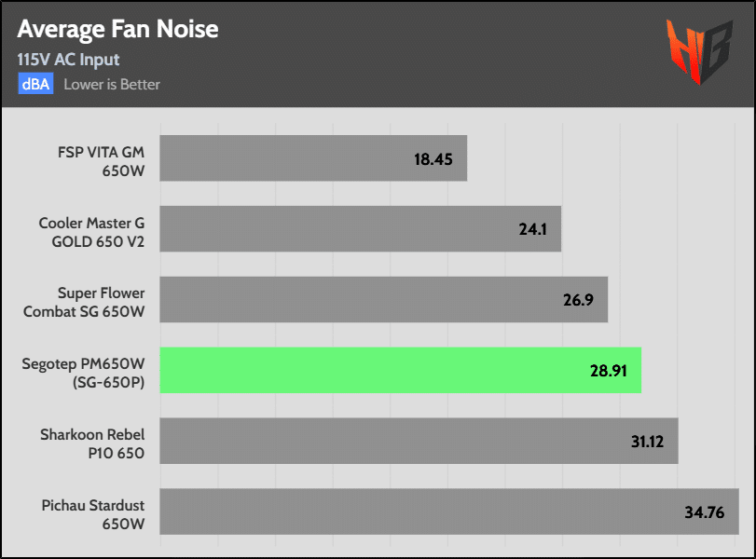Click the blue dBA unit badge
The height and width of the screenshot is (559, 756).
35,84
